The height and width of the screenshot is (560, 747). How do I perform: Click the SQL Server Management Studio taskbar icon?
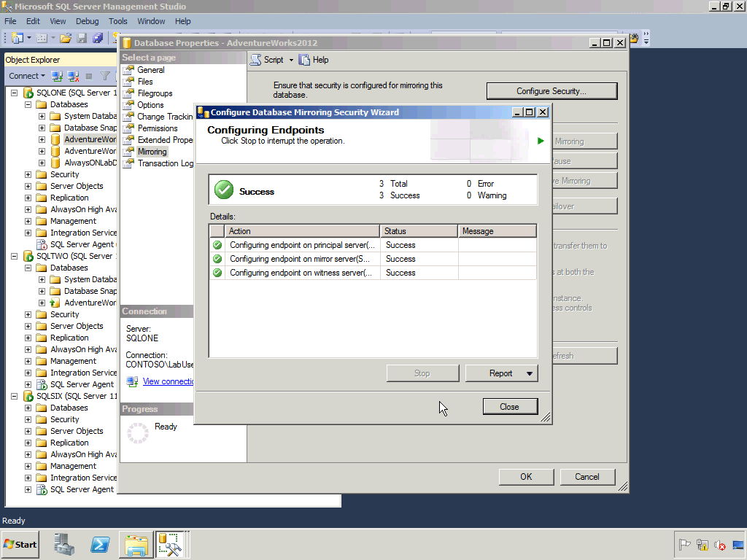(170, 544)
